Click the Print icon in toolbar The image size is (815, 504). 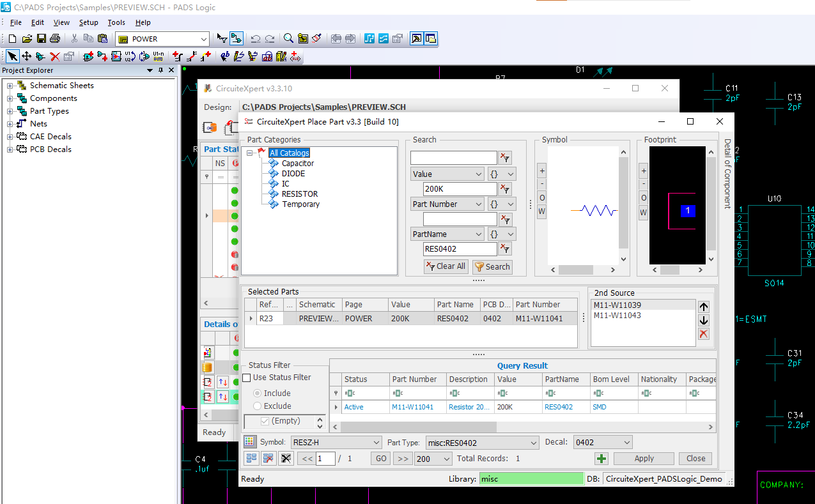pos(55,39)
